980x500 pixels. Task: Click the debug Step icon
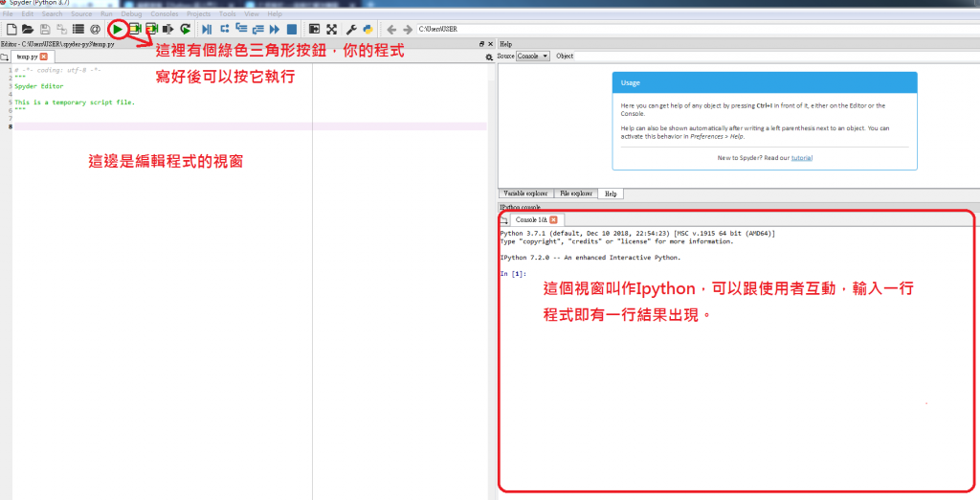click(225, 29)
